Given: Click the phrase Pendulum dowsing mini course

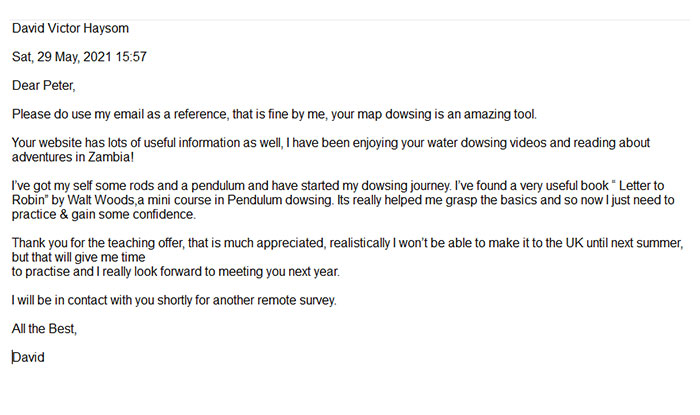Looking at the screenshot, I should [x=240, y=200].
